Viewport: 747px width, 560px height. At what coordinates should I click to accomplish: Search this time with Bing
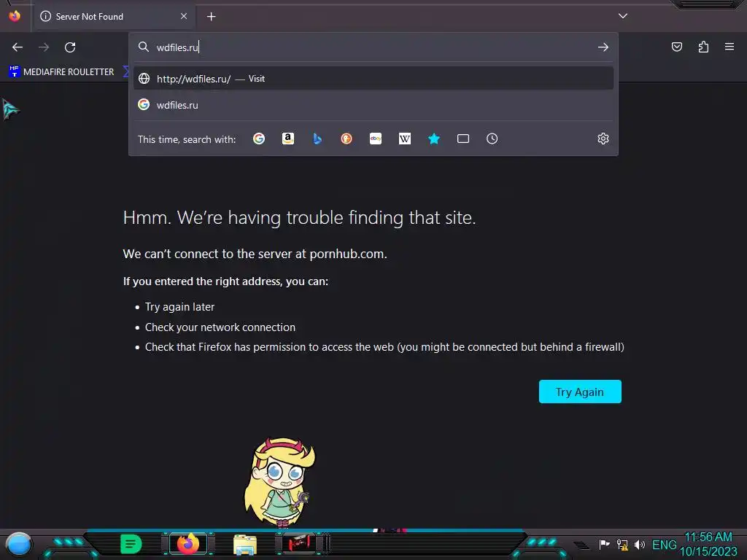click(x=317, y=139)
